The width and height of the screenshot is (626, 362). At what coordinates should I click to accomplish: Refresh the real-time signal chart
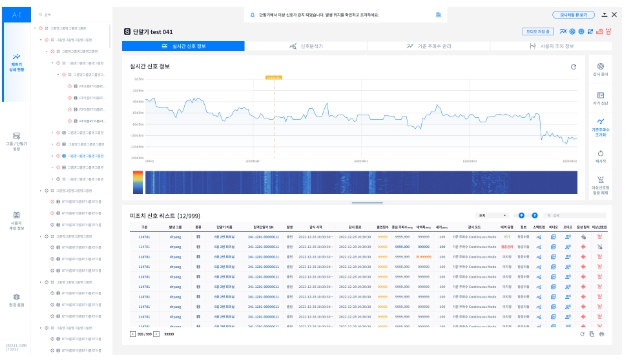[573, 67]
